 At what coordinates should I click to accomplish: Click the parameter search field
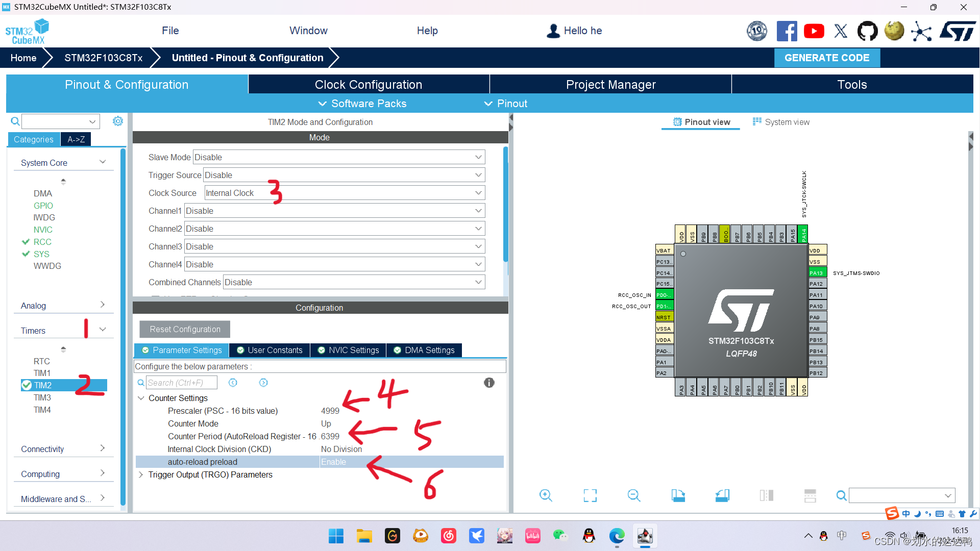(182, 383)
